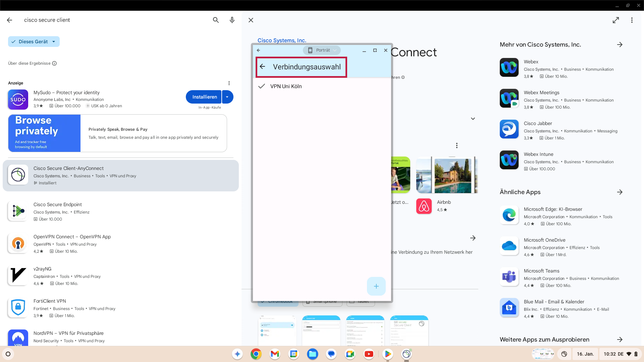644x362 pixels.
Task: Show more apps from Cisco Systems, Inc.
Action: click(x=620, y=45)
